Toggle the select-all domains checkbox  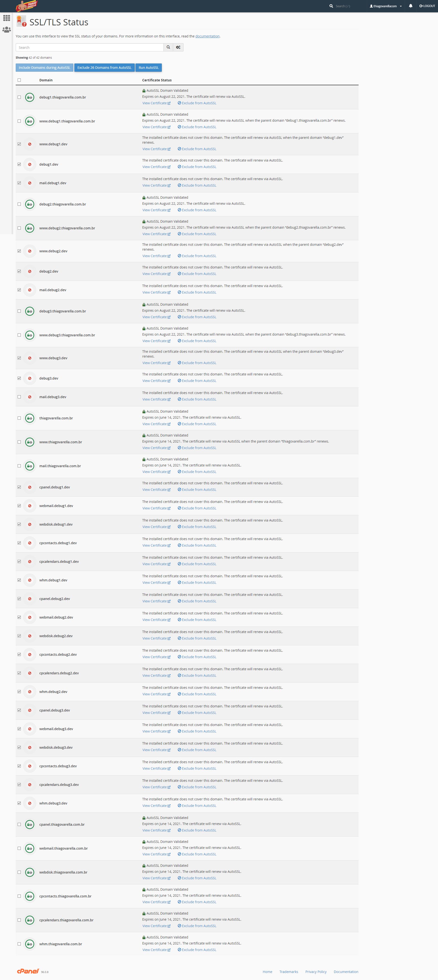pyautogui.click(x=19, y=80)
